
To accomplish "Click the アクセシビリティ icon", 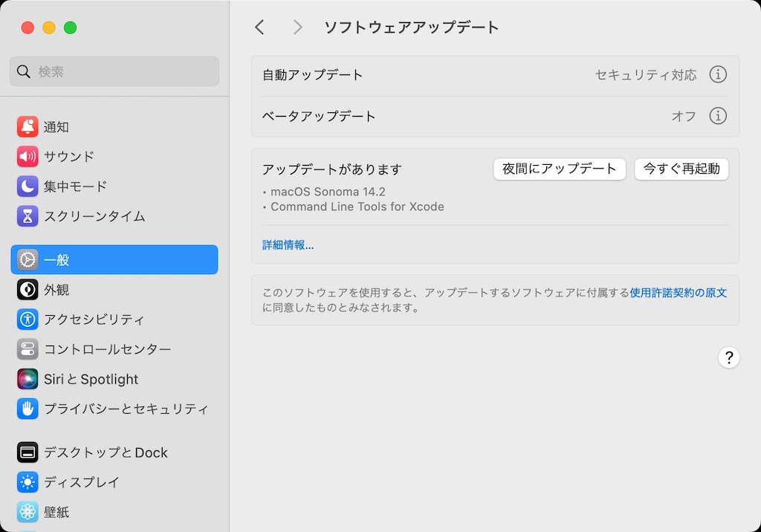I will pos(27,319).
